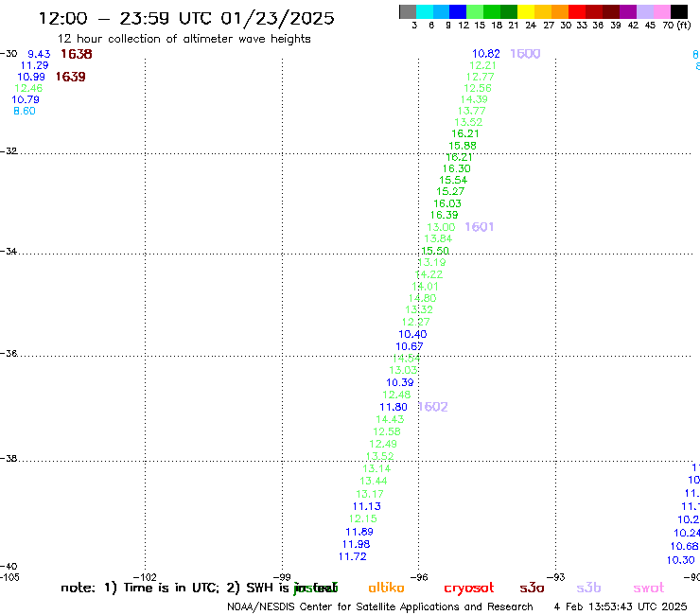Click the wave height value '12.27'
Screen dimensions: 700x615
[x=415, y=322]
